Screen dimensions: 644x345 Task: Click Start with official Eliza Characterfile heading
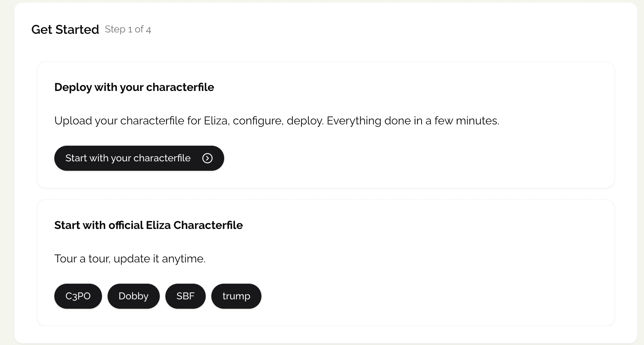point(148,225)
